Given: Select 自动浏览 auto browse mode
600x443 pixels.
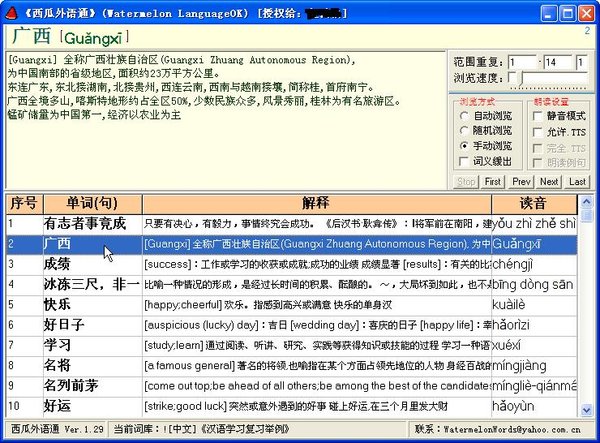Looking at the screenshot, I should pyautogui.click(x=465, y=116).
